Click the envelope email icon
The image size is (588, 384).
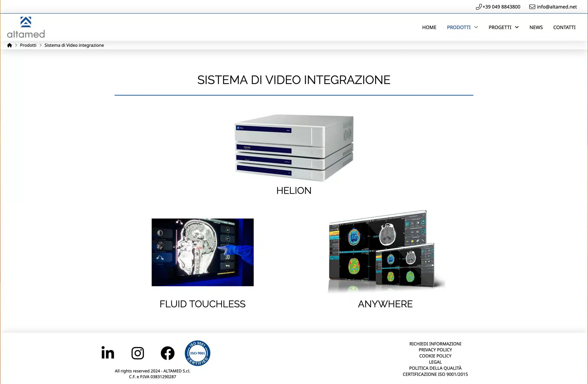coord(532,7)
